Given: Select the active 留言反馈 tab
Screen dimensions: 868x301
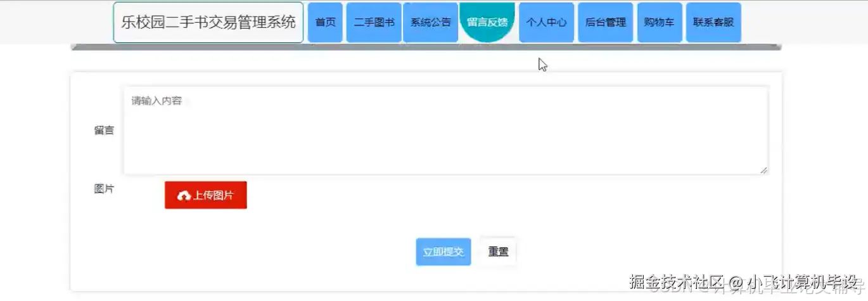Looking at the screenshot, I should (487, 22).
